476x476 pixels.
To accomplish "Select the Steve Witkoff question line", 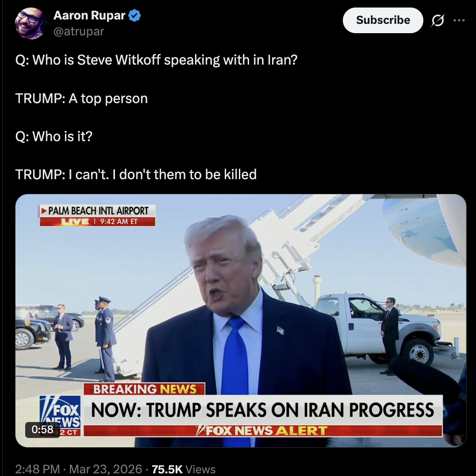I will click(x=156, y=60).
